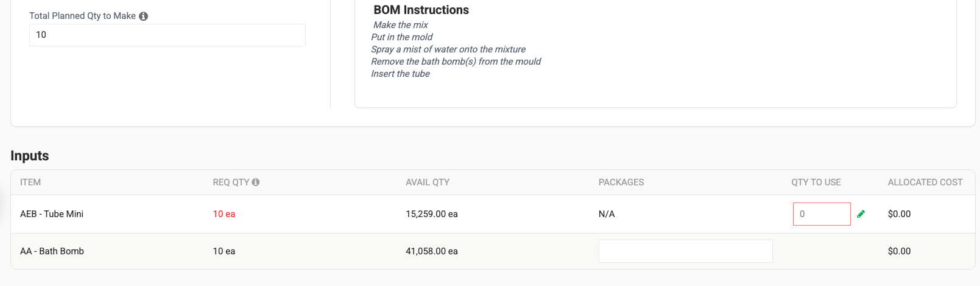The width and height of the screenshot is (980, 286).
Task: Click Qty To Use field for AEB - Tube Mini
Action: pos(822,214)
